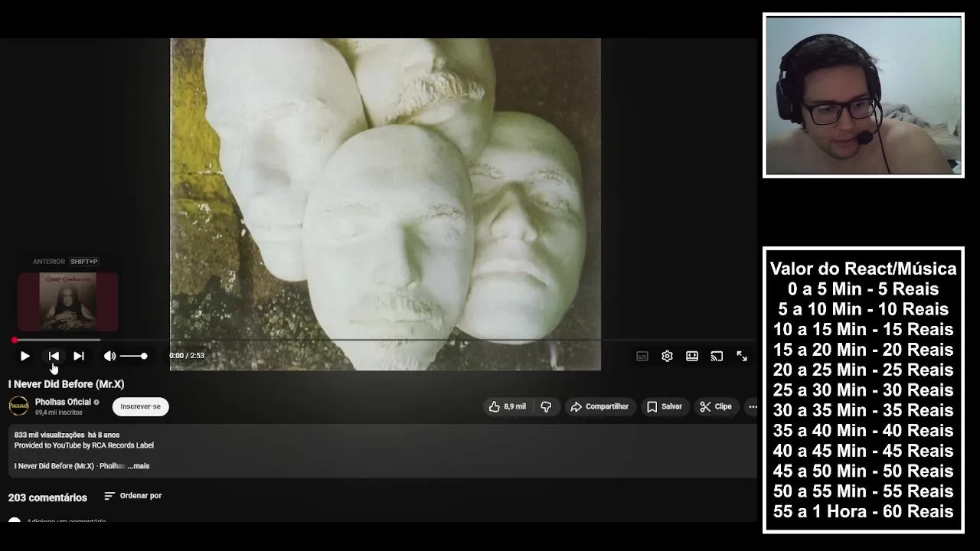Viewport: 980px width, 551px height.
Task: Click 0 a 5 Min - 5 Reais row
Action: (x=863, y=289)
